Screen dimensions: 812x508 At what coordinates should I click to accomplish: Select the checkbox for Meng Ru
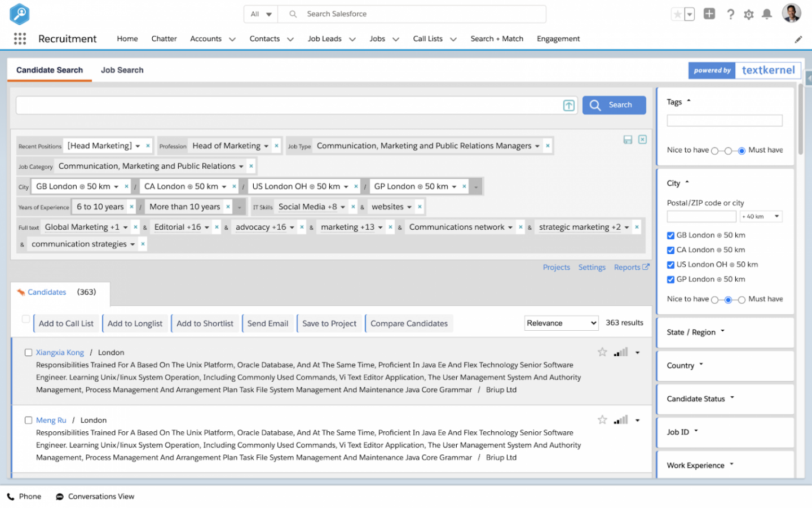point(28,420)
